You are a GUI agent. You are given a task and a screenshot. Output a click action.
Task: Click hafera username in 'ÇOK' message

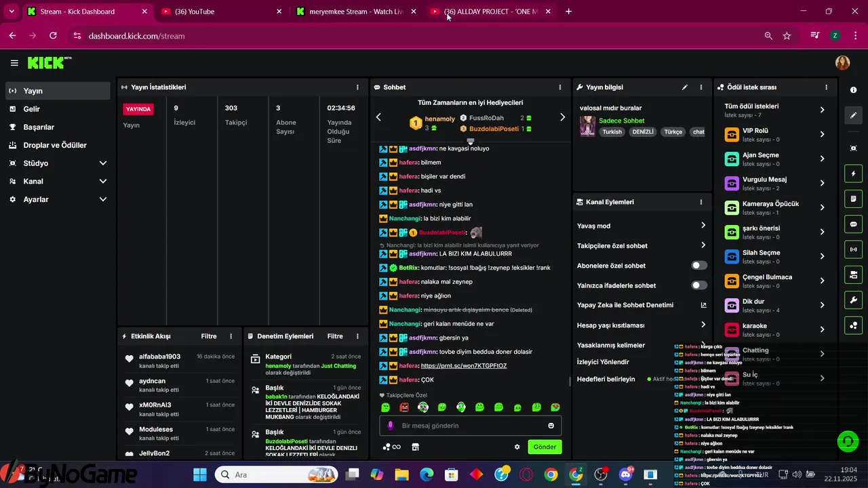coord(408,380)
